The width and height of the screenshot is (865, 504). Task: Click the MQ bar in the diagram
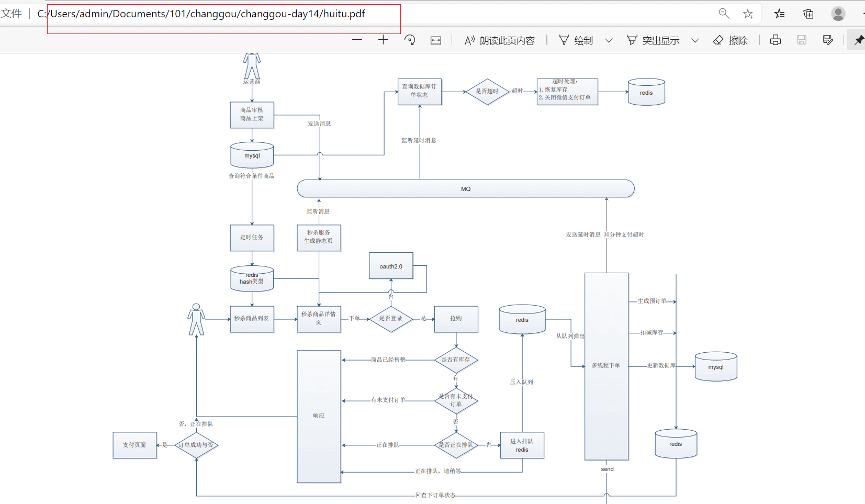click(466, 188)
